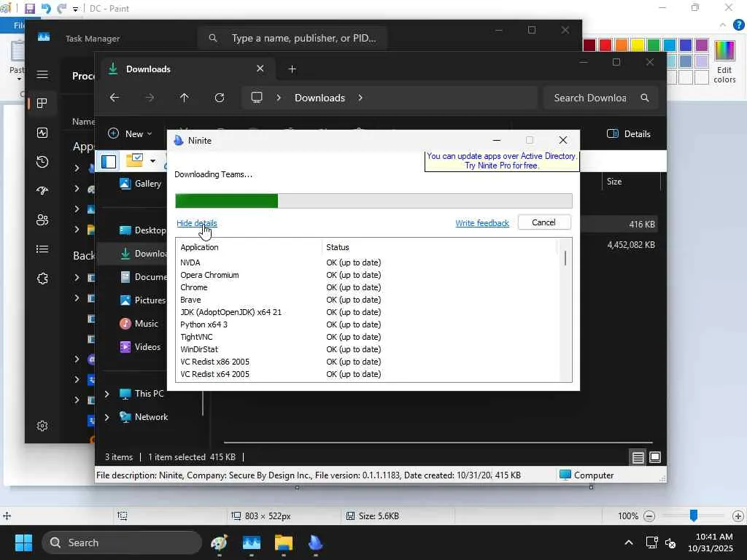
Task: Open Music in the navigation pane
Action: click(x=139, y=323)
